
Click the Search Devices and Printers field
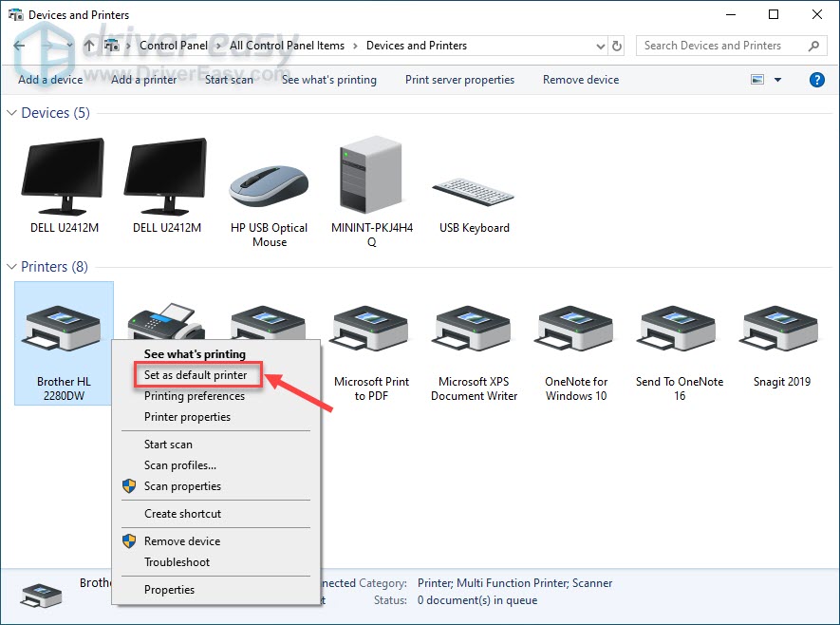coord(721,46)
